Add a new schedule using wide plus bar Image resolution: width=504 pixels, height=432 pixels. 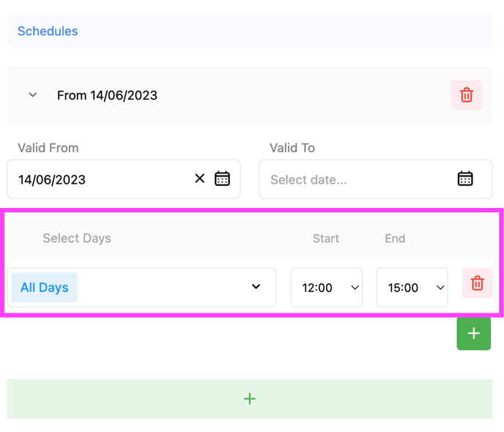point(249,399)
